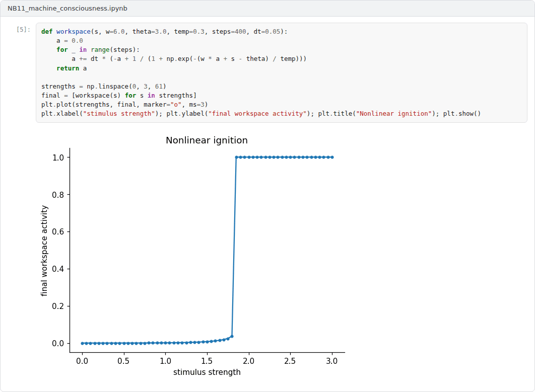The image size is (535, 392).
Task: Click the 1.0 tick label on the x-axis
Action: [x=165, y=361]
